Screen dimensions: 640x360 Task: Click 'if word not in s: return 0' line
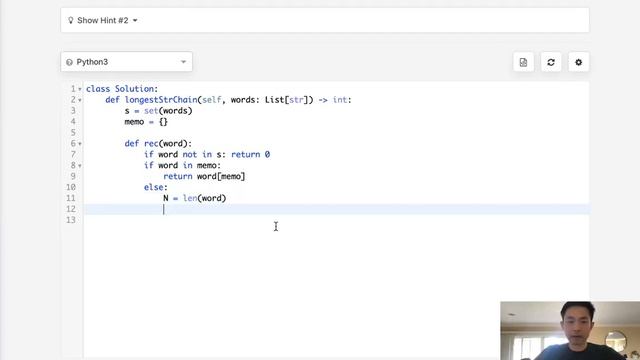[x=207, y=154]
